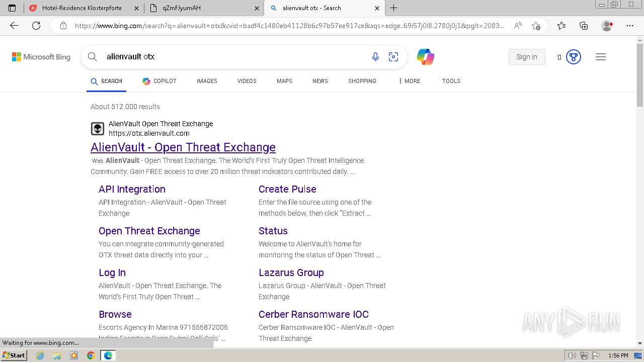Switch to NEWS tab
The height and width of the screenshot is (362, 644).
coord(320,81)
